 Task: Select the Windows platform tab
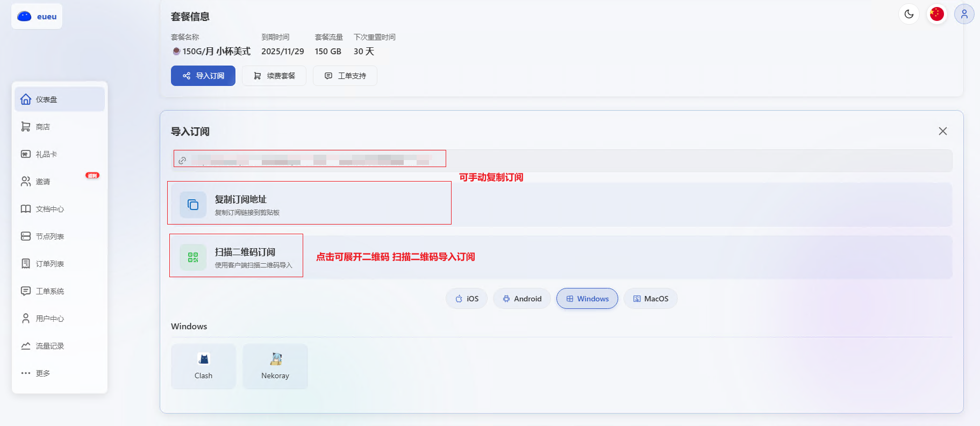pyautogui.click(x=587, y=299)
